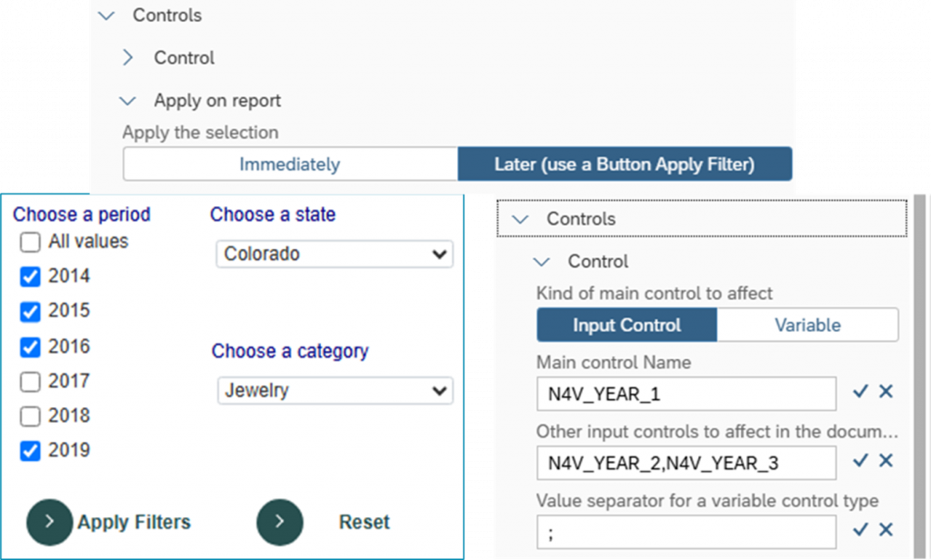Select the Immediately apply option
The image size is (931, 560).
pos(290,165)
